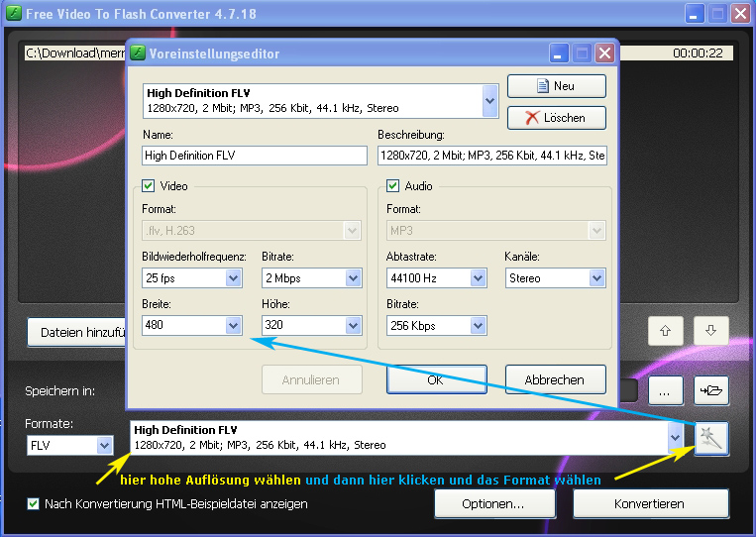Open the Optionen... dialog
This screenshot has width=756, height=537.
click(492, 503)
